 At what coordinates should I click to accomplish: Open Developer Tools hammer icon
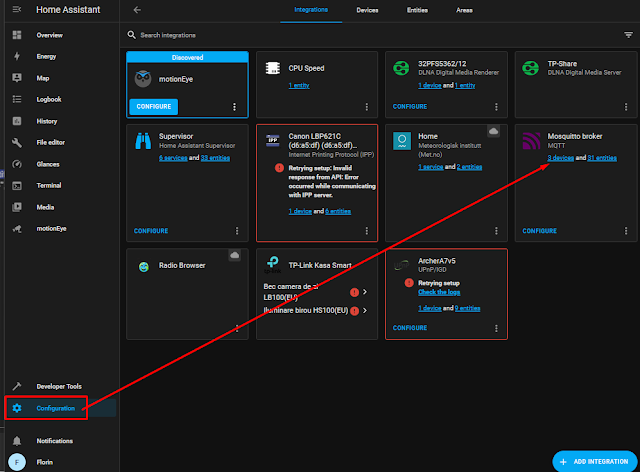click(x=17, y=386)
